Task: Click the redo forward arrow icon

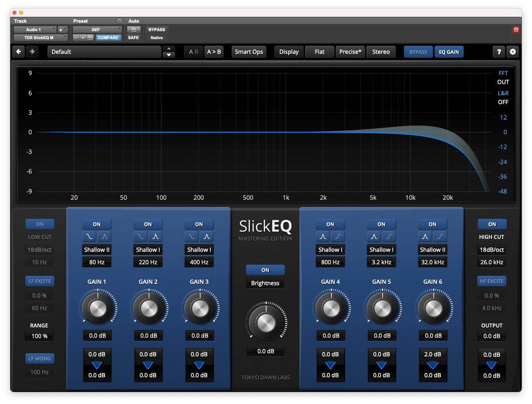Action: 32,52
